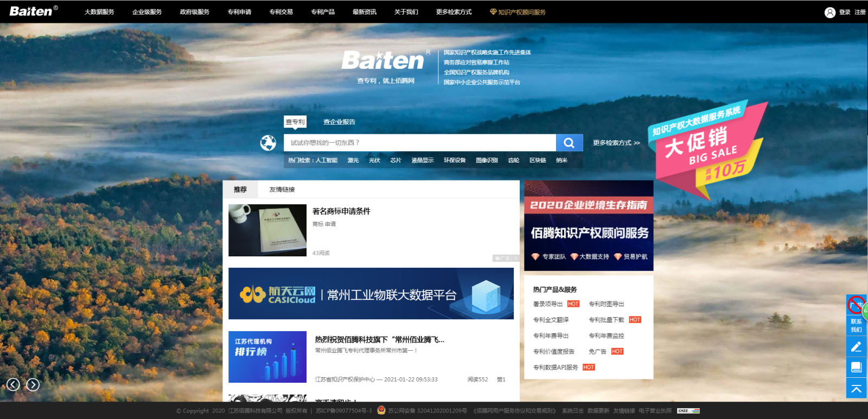Click 注册 register link
The image size is (868, 419).
tap(860, 12)
